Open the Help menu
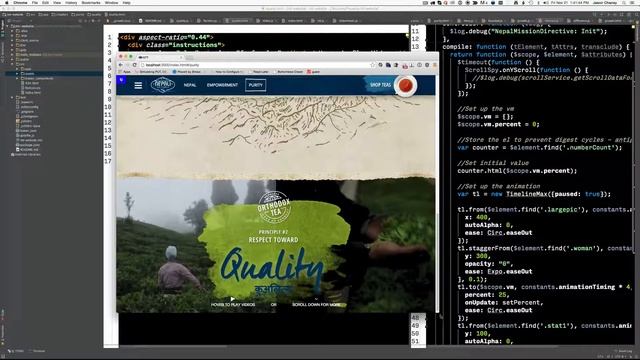Screen dimensions: 640x360 127,2
